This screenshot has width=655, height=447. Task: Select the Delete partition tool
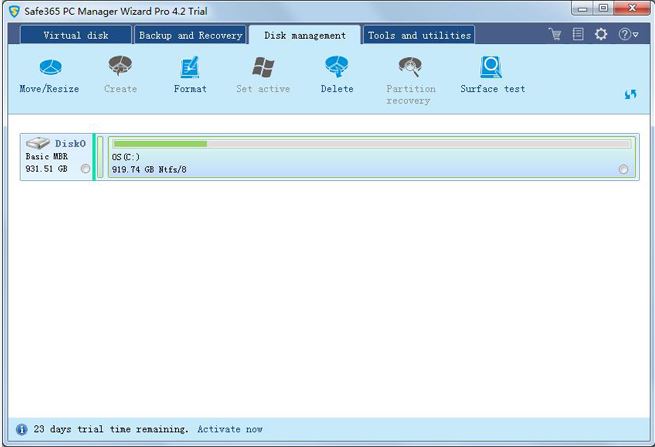tap(337, 75)
